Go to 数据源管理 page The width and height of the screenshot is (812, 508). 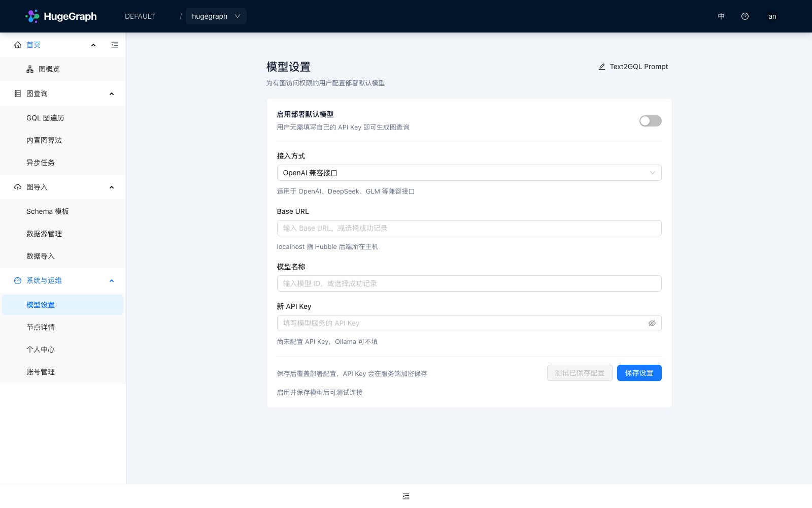pos(63,234)
